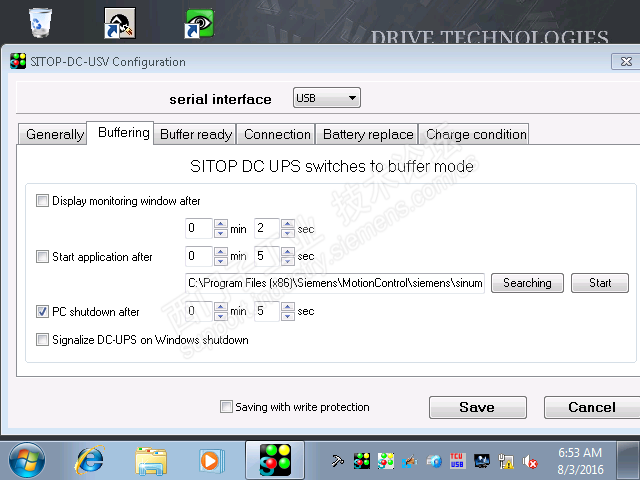This screenshot has height=480, width=640.
Task: Click the Start button next to Searching
Action: [600, 283]
